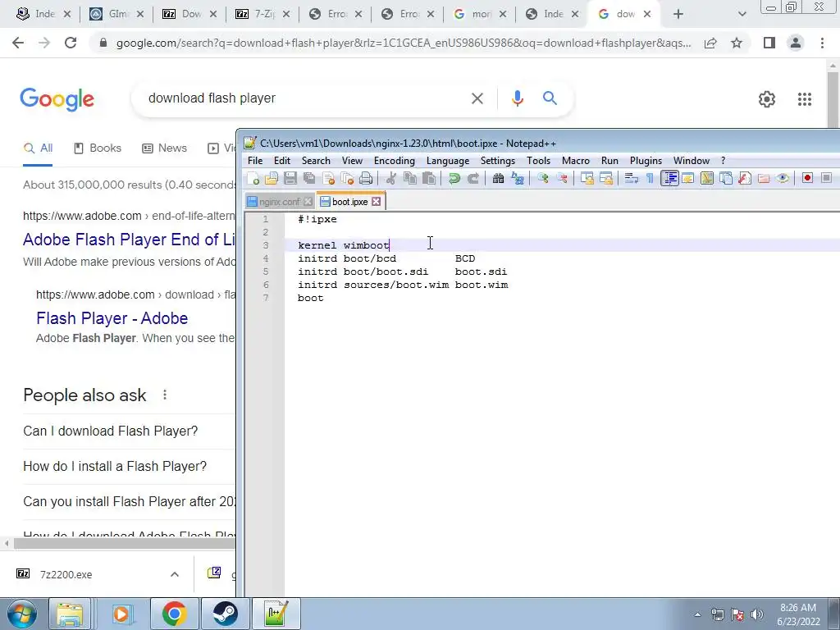The height and width of the screenshot is (630, 840).
Task: Open the Search menu in Notepad++
Action: (x=316, y=161)
